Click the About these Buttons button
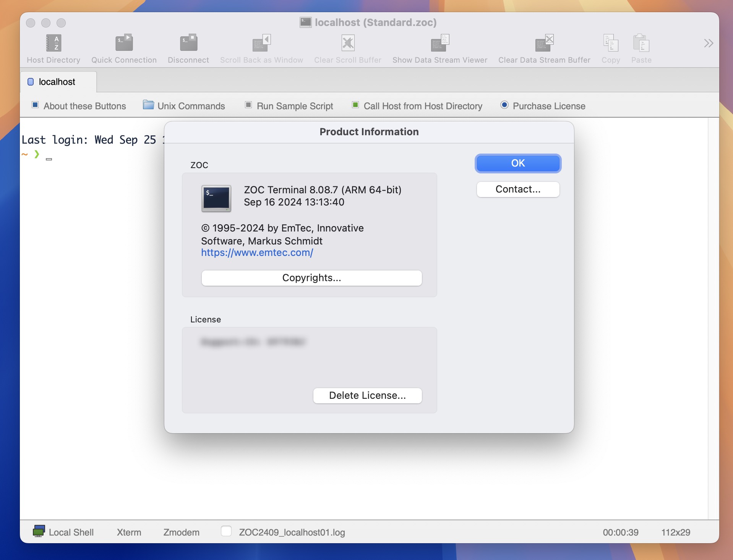733x560 pixels. (x=79, y=106)
